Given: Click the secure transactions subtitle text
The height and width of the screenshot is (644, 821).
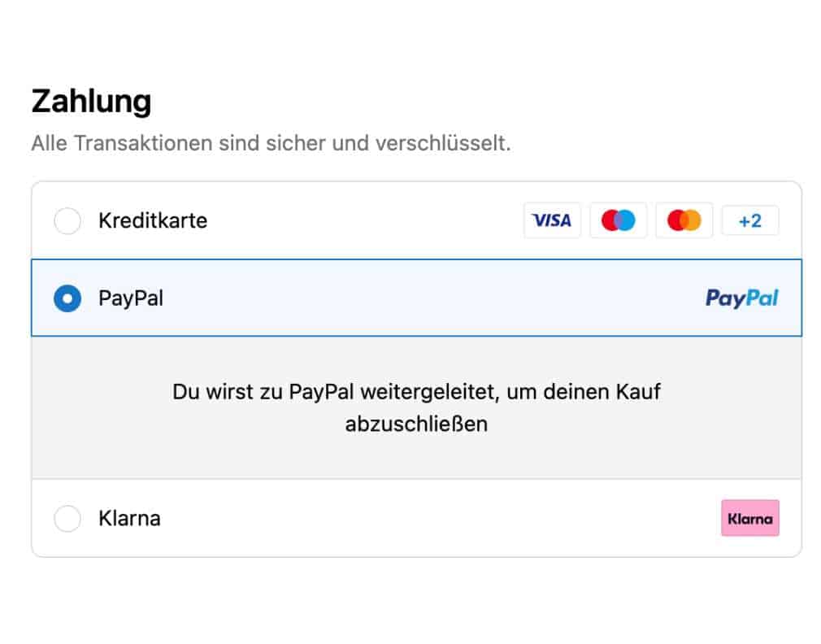Looking at the screenshot, I should coord(271,143).
